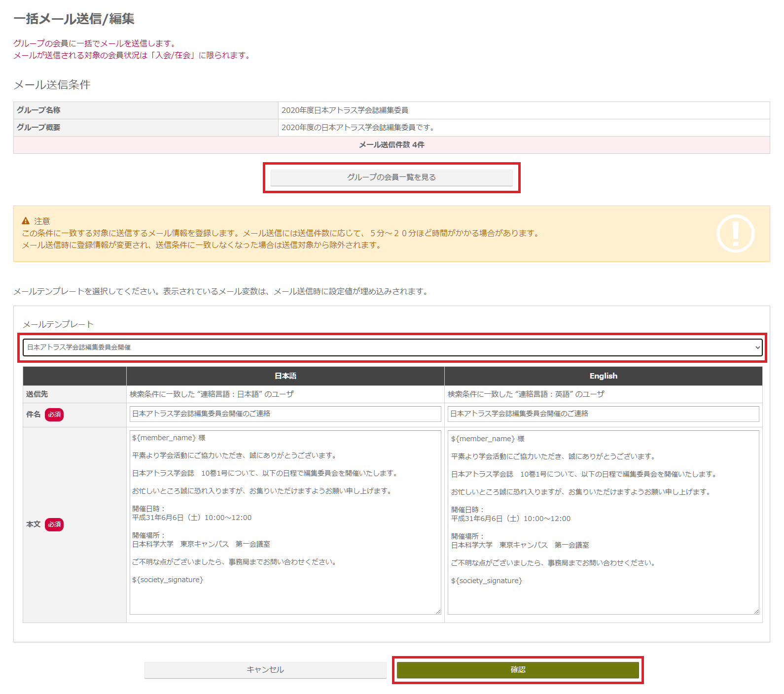Image resolution: width=784 pixels, height=694 pixels.
Task: Click the 必須 badge next to 本文
Action: point(54,524)
